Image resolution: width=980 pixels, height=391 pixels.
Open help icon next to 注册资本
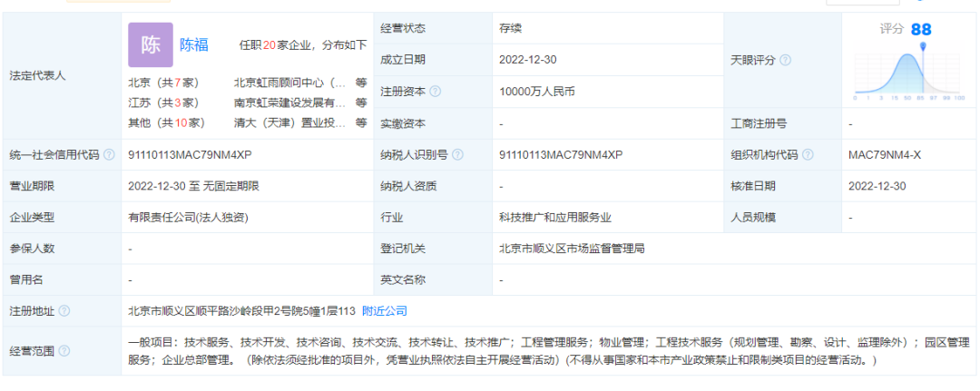click(436, 92)
